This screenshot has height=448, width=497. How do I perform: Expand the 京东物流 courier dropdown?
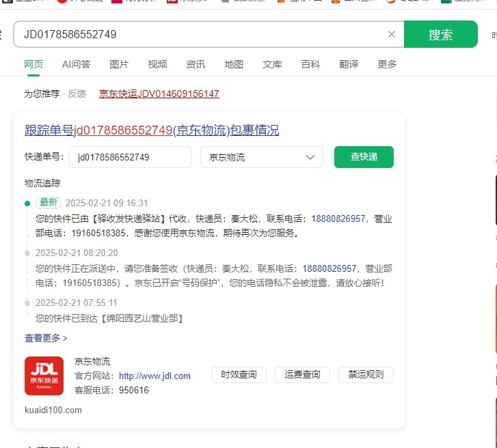click(262, 157)
